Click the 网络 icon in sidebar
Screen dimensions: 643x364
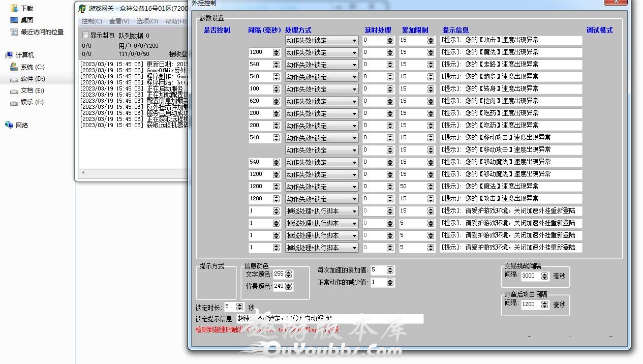tap(9, 125)
